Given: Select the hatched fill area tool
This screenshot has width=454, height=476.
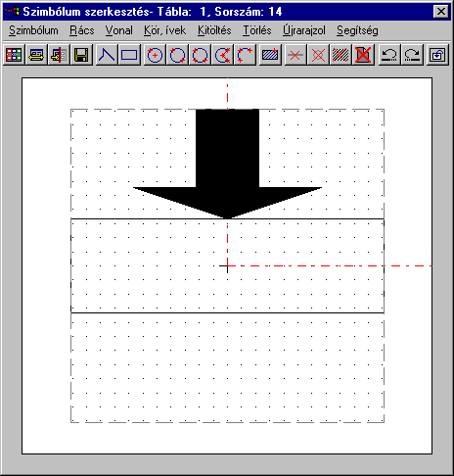Looking at the screenshot, I should pos(270,55).
